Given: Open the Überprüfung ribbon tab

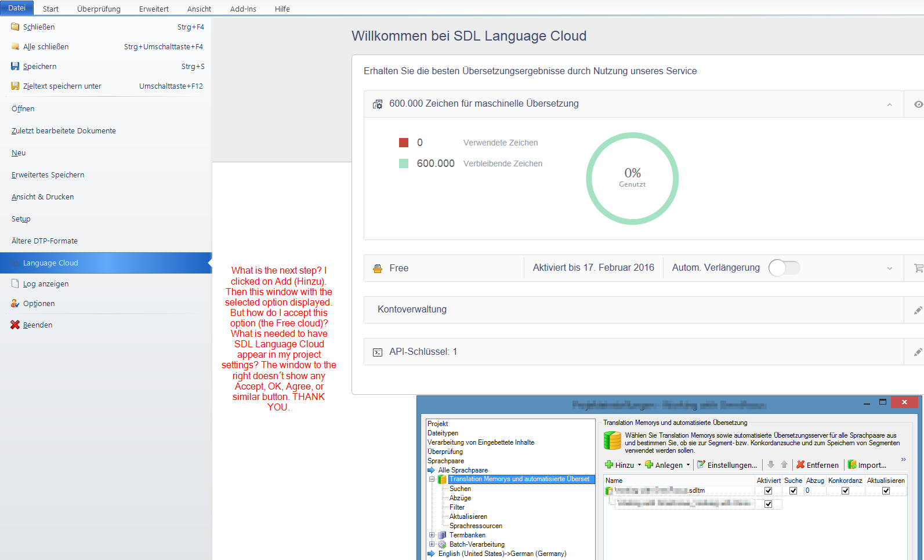Looking at the screenshot, I should click(99, 9).
